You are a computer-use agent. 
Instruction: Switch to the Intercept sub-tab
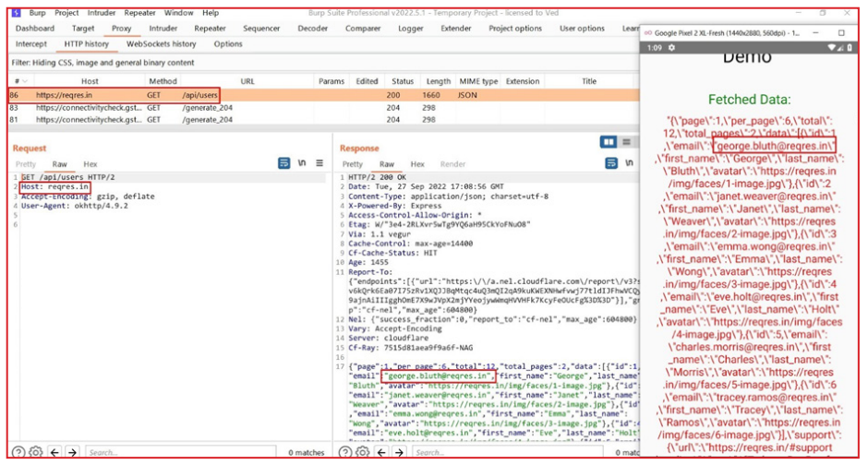coord(31,43)
